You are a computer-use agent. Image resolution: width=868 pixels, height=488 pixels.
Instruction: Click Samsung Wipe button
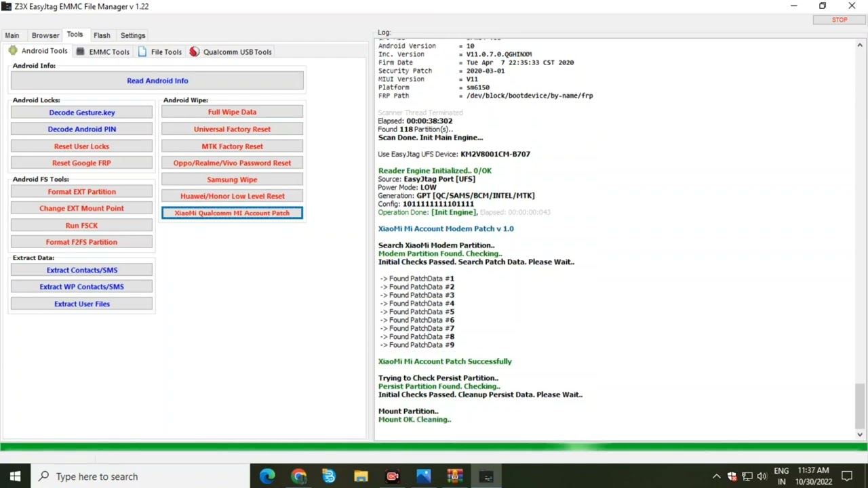[x=232, y=180]
